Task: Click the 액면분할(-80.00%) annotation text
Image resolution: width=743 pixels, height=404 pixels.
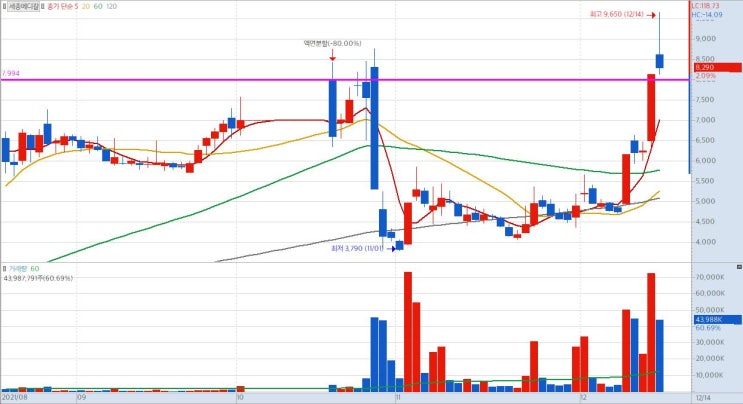Action: (x=333, y=43)
